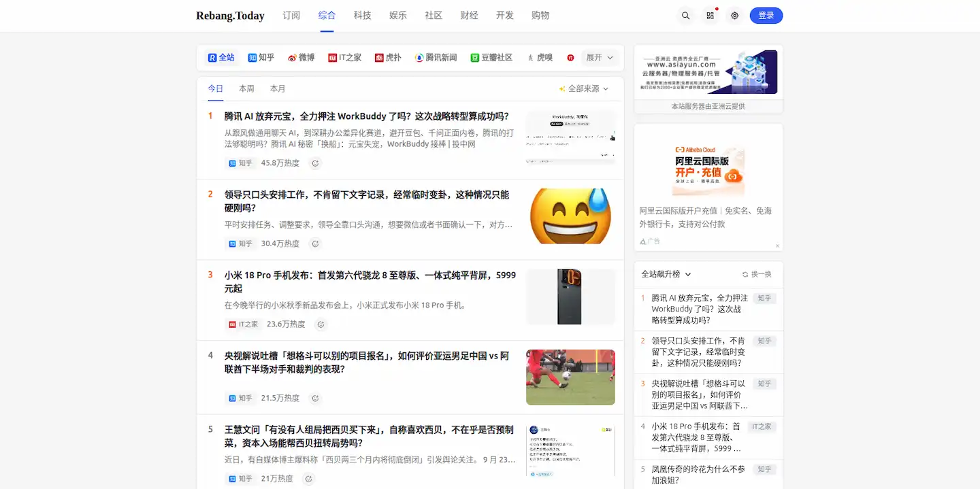Open the 购物 navigation item
Viewport: 980px width, 489px height.
(540, 15)
